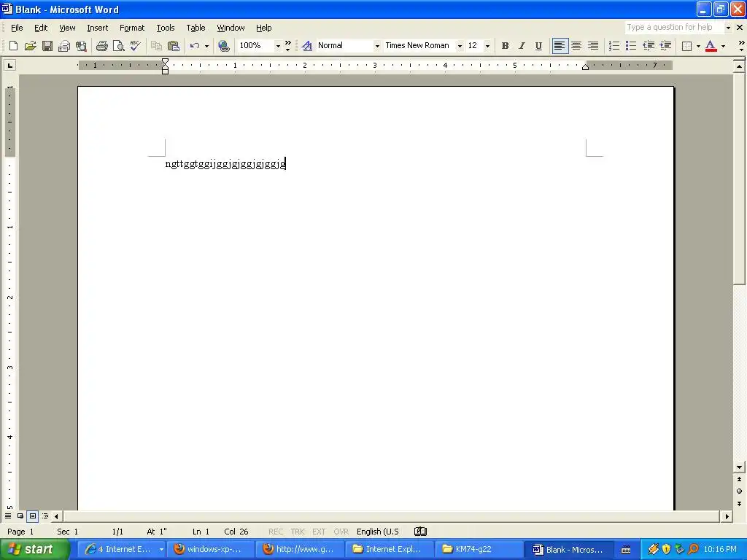Viewport: 747px width, 560px height.
Task: Open the File menu
Action: pos(17,28)
